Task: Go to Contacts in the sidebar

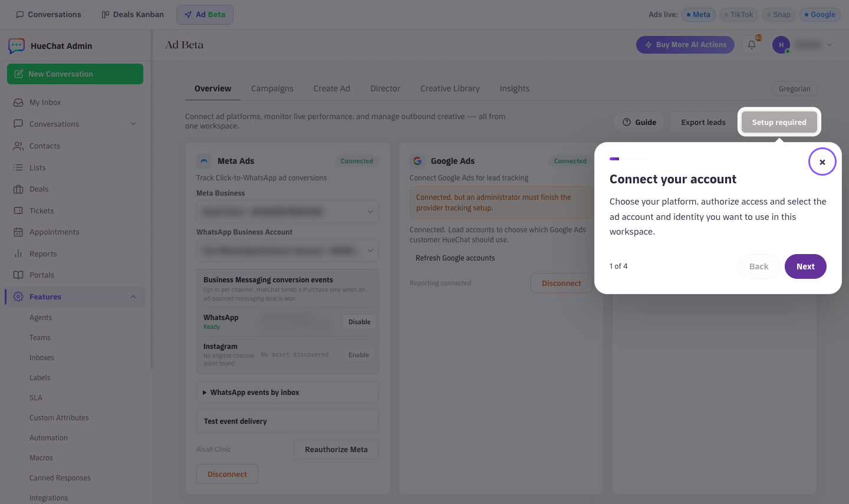Action: 75,146
